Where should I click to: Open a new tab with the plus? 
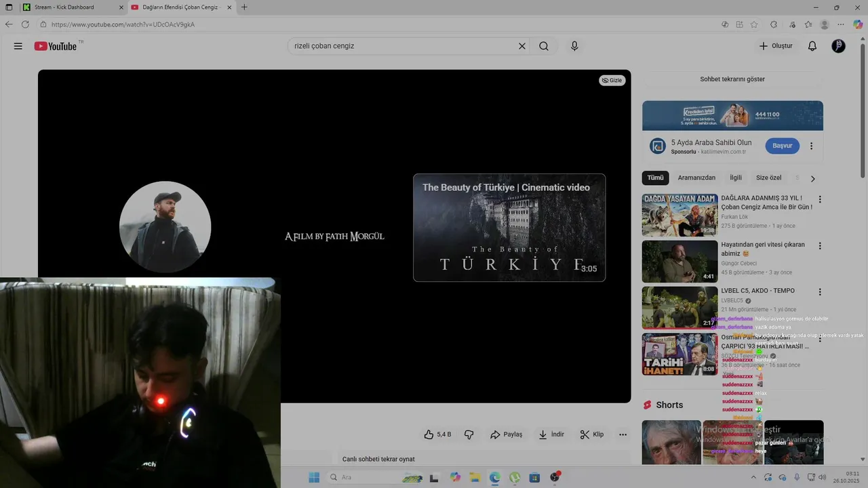[244, 7]
